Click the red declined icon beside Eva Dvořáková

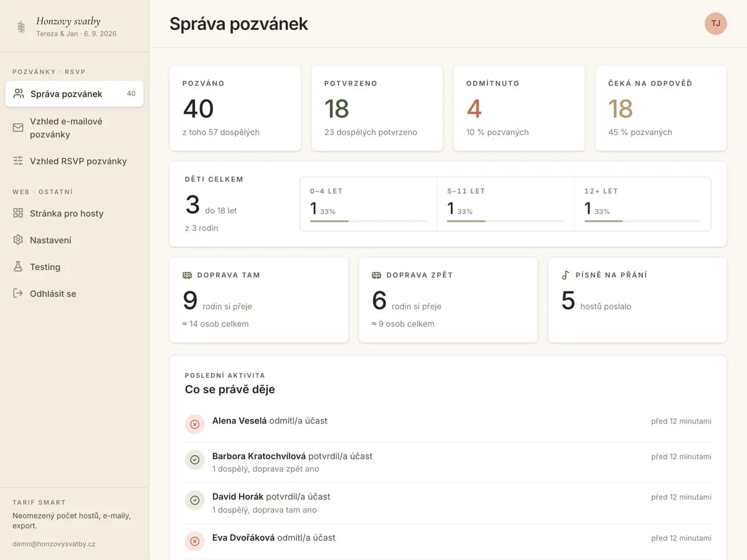click(195, 541)
